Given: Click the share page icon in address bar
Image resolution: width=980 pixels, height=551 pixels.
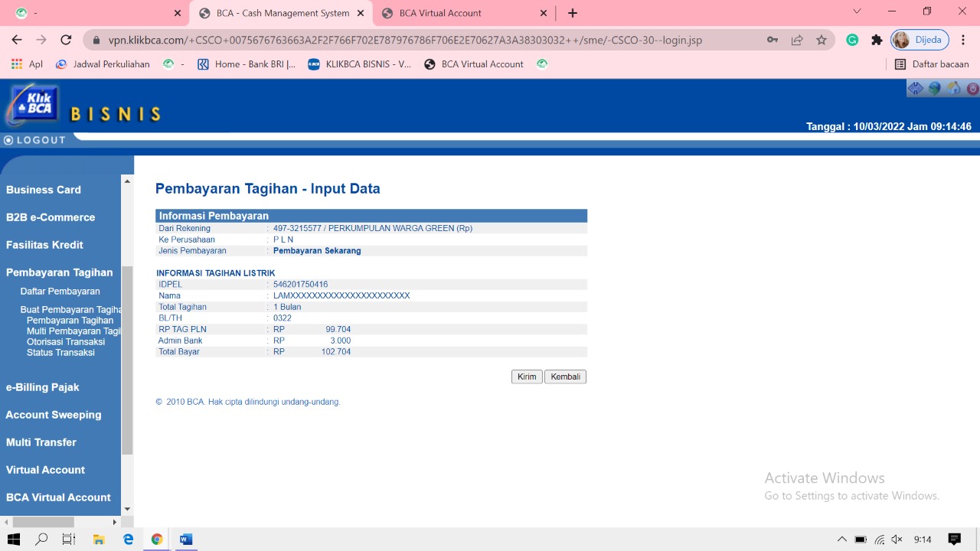Looking at the screenshot, I should (x=797, y=40).
